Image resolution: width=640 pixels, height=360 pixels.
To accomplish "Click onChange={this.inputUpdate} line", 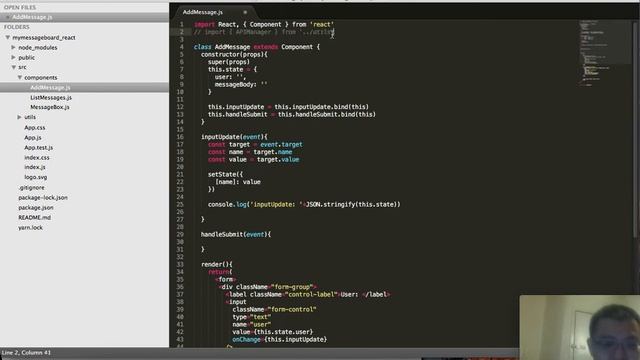I will [280, 340].
